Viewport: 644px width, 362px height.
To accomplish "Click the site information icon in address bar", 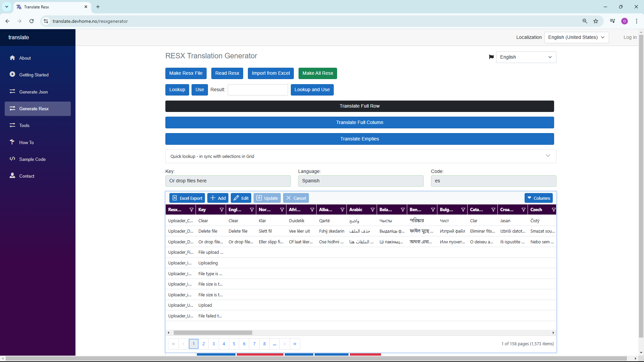I will point(46,21).
